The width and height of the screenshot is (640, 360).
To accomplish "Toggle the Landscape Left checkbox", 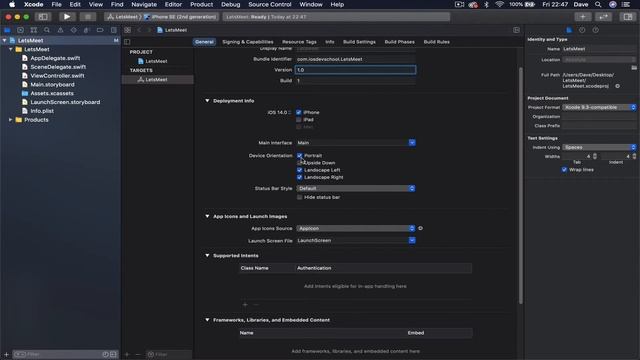I will tap(300, 170).
